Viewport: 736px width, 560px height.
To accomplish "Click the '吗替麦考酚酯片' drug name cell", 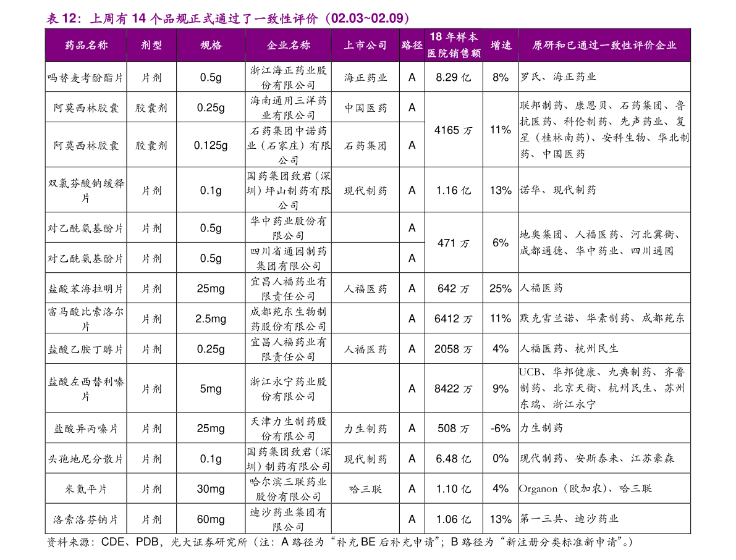I will tap(85, 77).
